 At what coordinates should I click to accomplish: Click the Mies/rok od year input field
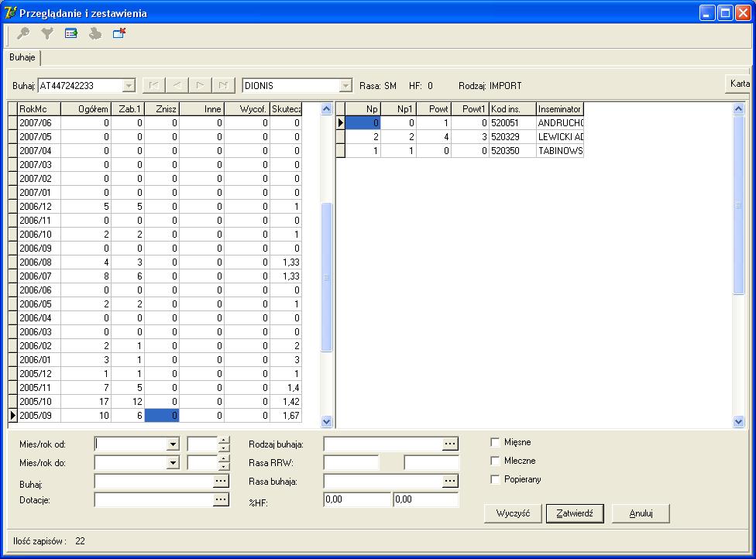[x=202, y=444]
